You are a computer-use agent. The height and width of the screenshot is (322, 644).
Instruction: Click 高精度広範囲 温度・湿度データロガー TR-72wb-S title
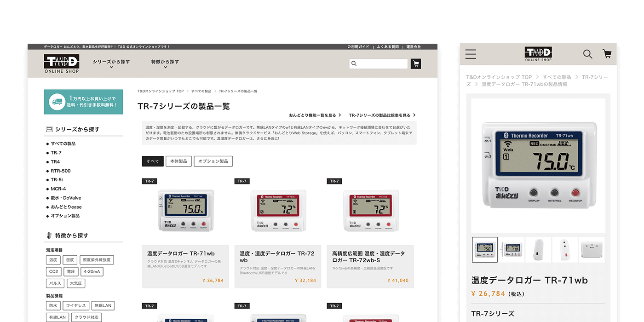click(368, 257)
